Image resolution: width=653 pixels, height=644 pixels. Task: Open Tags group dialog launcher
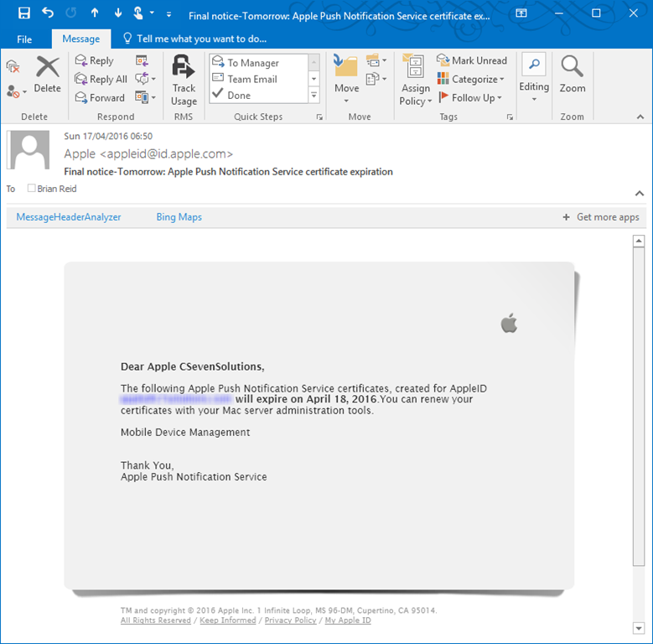pyautogui.click(x=510, y=117)
